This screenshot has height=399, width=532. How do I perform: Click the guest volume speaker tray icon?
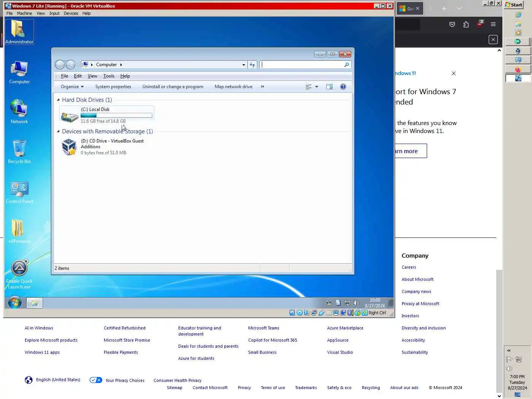coord(356,303)
